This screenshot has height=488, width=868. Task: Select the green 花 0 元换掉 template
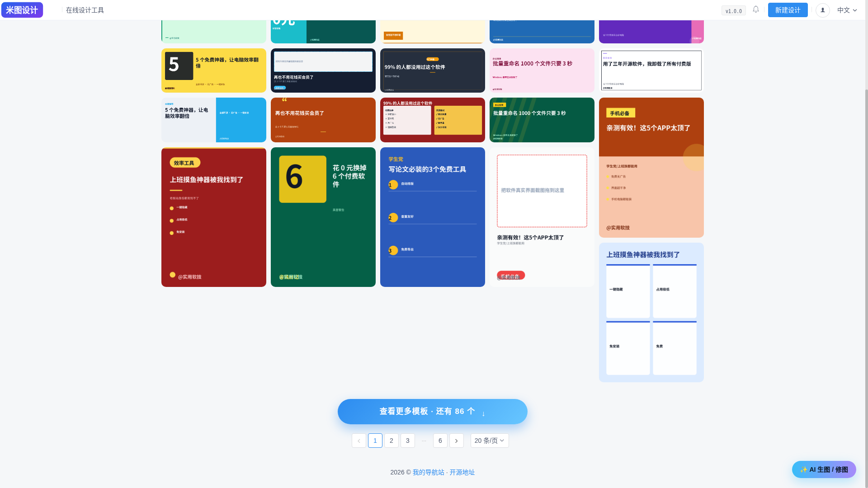[x=323, y=217]
